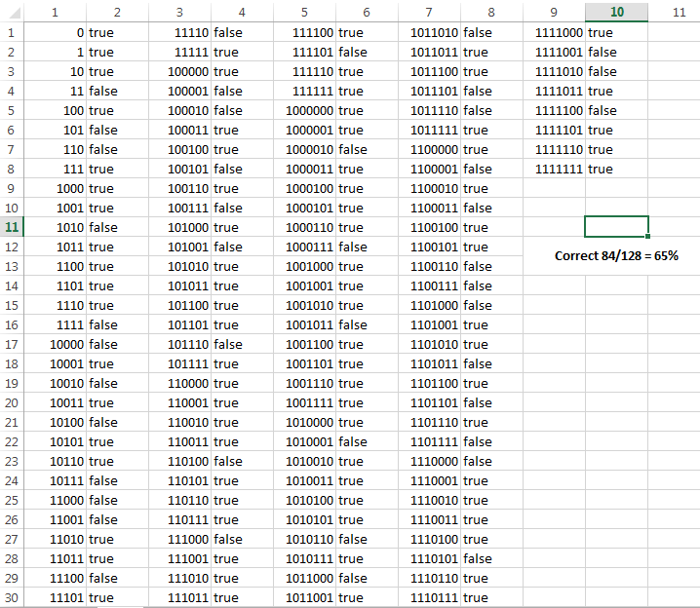Select column header 10
700x608 pixels.
pos(616,12)
